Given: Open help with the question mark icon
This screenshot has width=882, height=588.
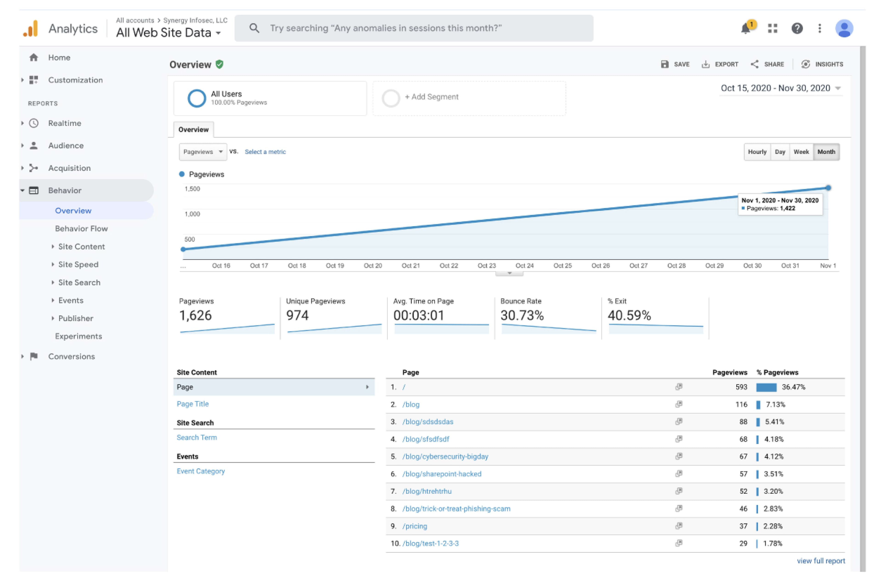Looking at the screenshot, I should [797, 28].
